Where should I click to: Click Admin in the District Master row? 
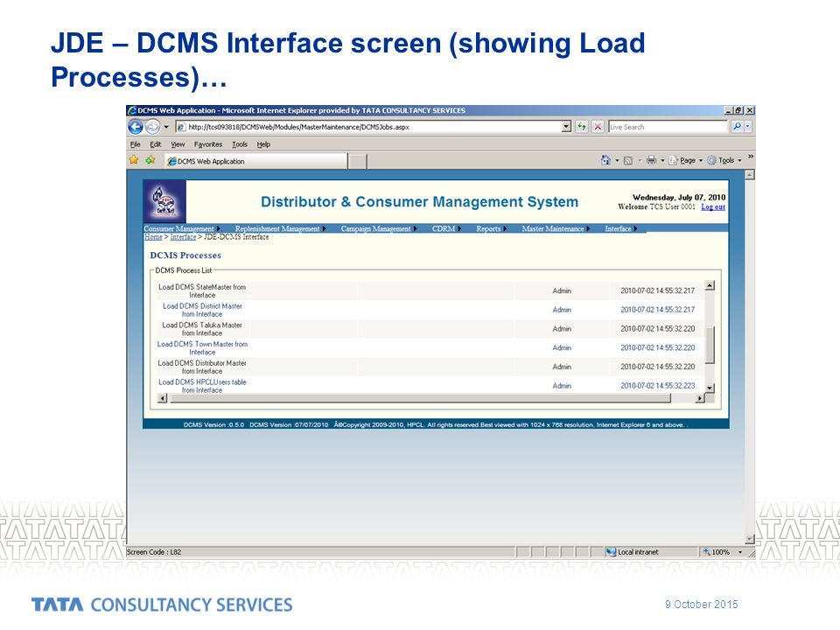tap(562, 310)
